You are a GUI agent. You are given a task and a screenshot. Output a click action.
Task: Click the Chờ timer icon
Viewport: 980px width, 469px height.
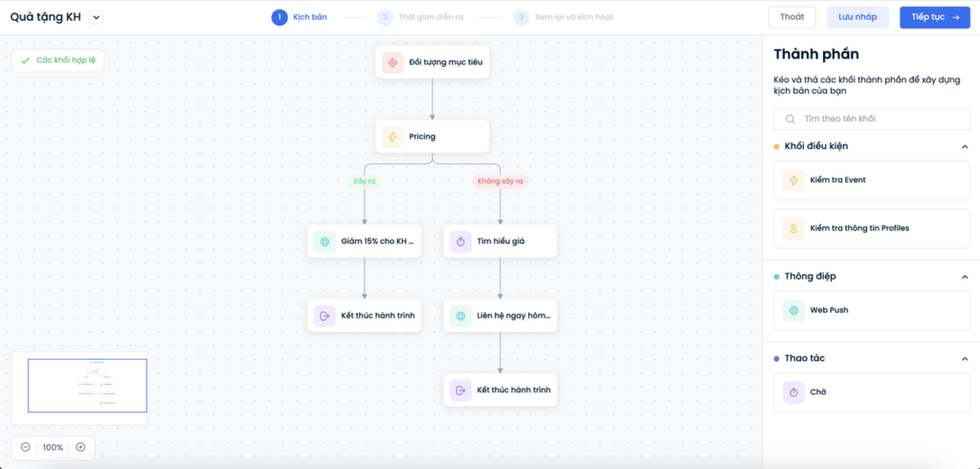click(793, 392)
